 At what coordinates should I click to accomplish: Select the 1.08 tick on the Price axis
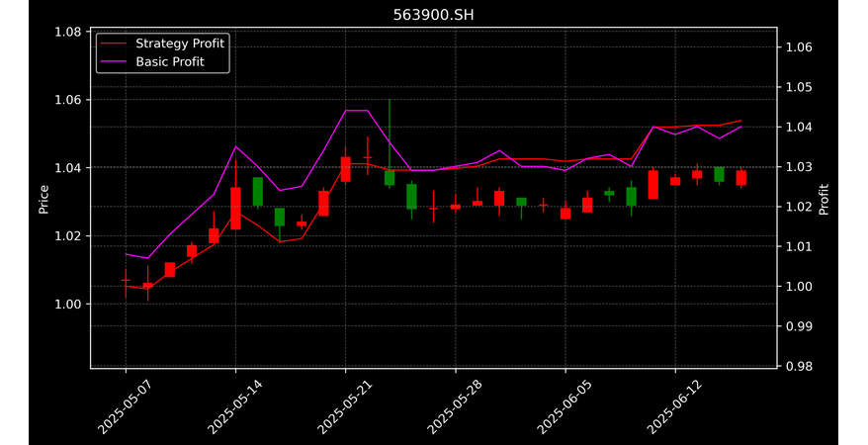coord(68,32)
